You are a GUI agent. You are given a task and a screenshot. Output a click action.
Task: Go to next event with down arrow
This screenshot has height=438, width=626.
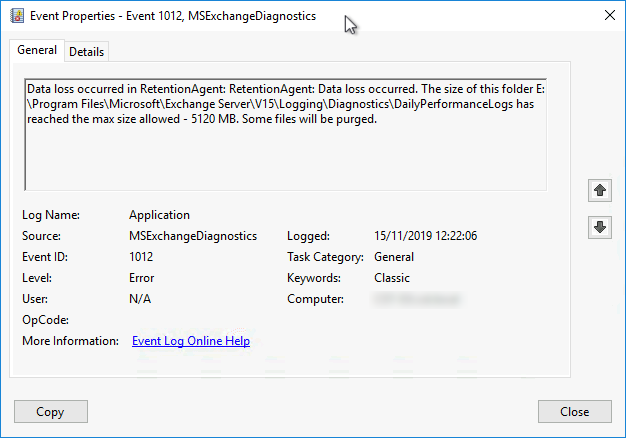(x=600, y=227)
